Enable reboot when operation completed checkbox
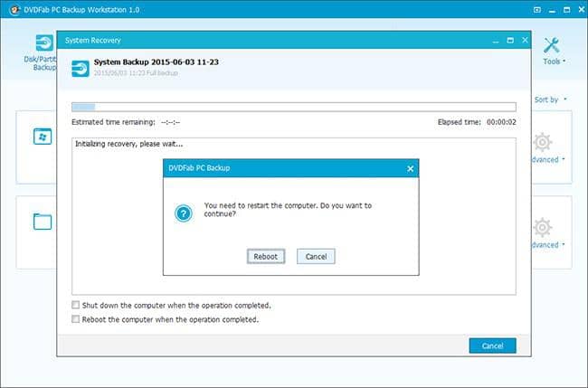 75,319
